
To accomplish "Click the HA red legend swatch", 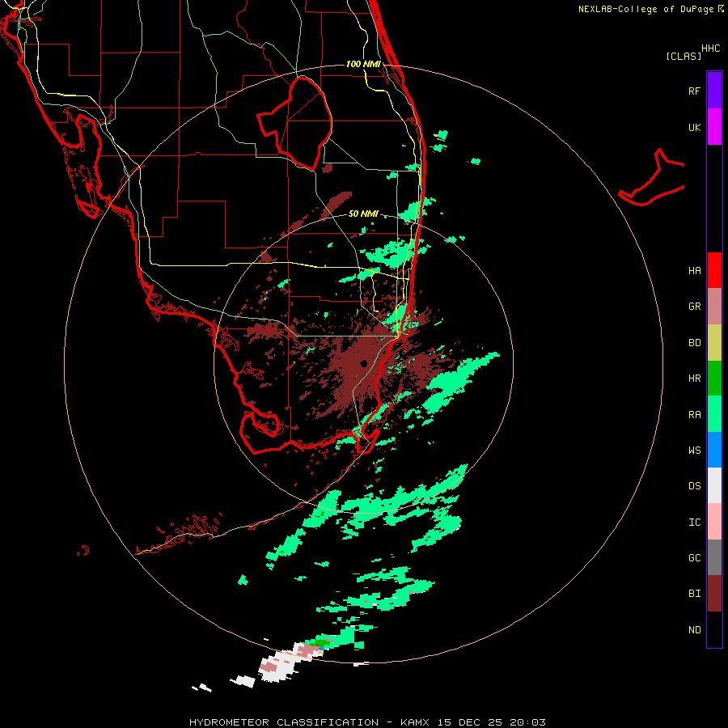I will point(714,270).
